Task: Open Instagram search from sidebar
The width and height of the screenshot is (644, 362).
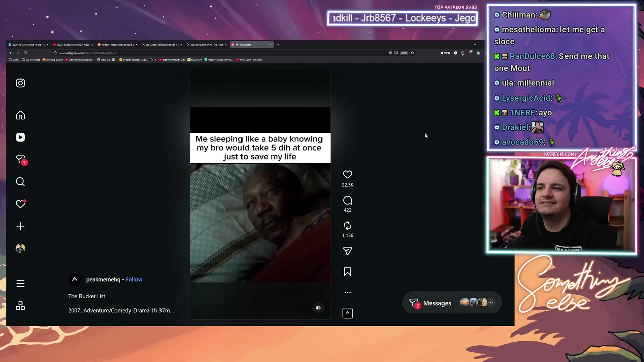Action: [20, 182]
